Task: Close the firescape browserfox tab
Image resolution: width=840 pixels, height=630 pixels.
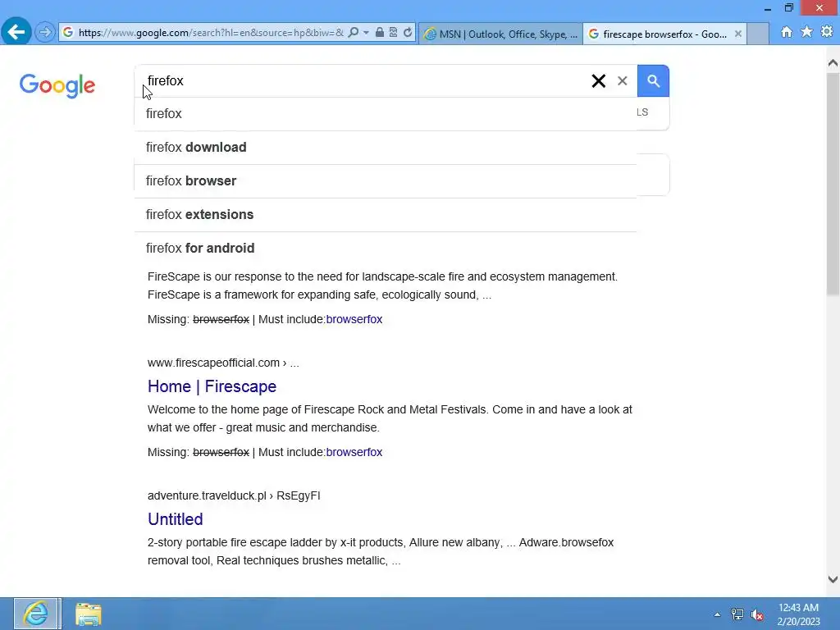Action: click(x=738, y=34)
